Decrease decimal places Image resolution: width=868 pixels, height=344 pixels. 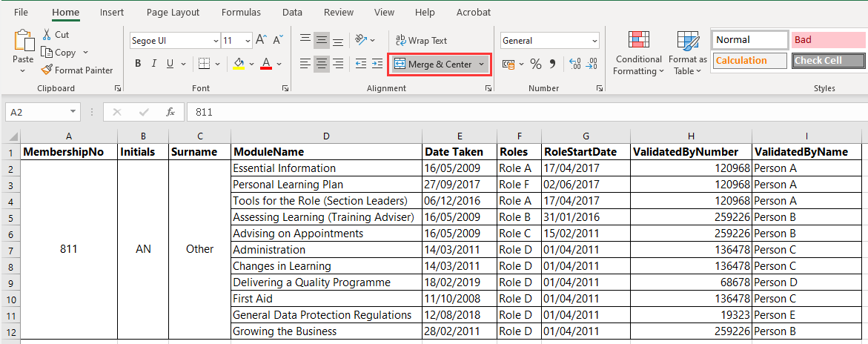592,64
